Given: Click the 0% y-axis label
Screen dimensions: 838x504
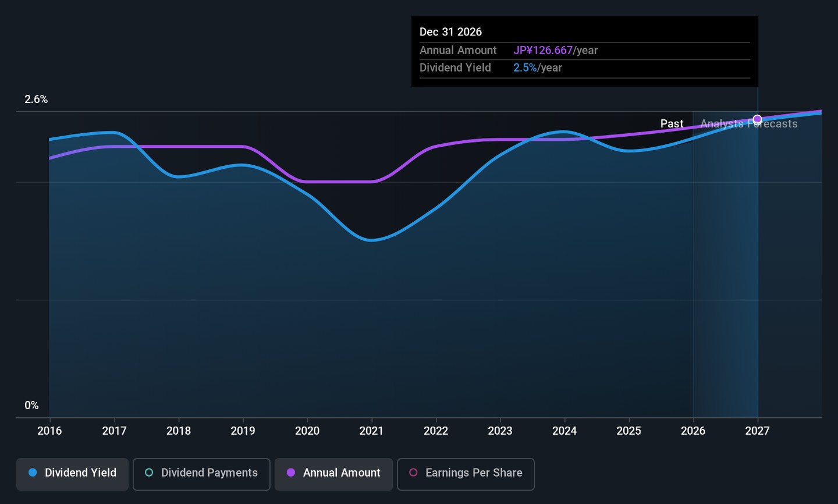Looking at the screenshot, I should click(31, 406).
